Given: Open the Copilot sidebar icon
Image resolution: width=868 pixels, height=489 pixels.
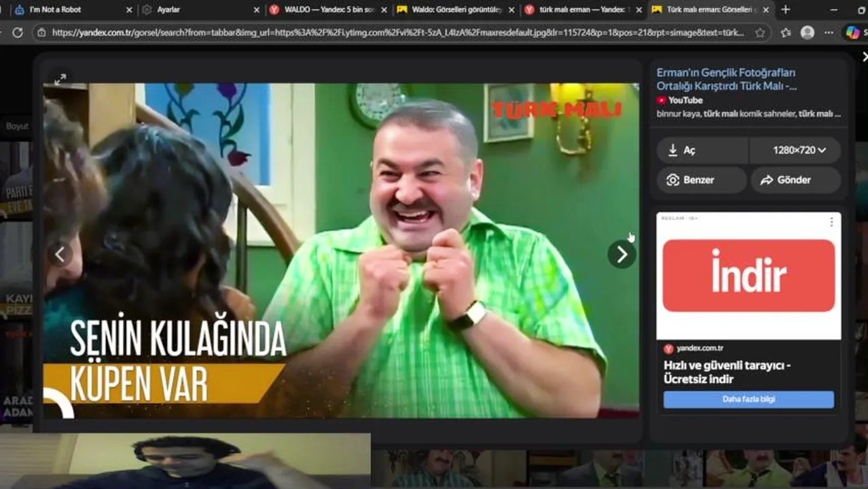Looking at the screenshot, I should click(853, 33).
